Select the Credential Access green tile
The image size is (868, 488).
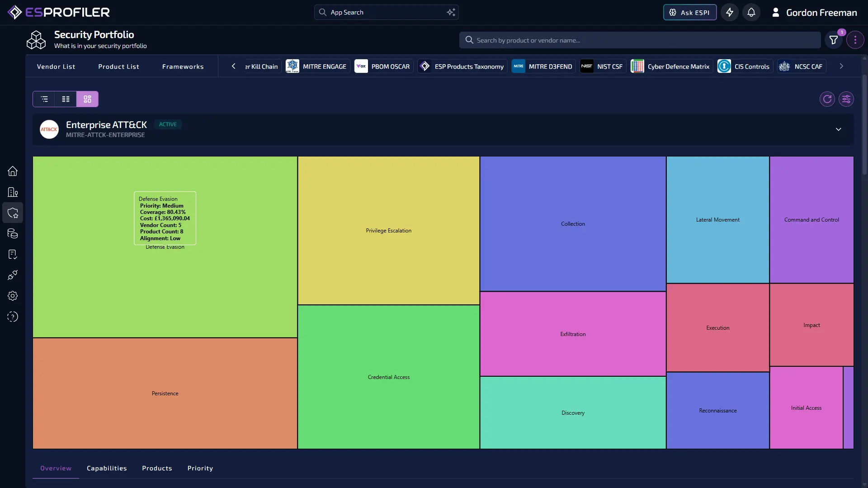click(x=389, y=377)
